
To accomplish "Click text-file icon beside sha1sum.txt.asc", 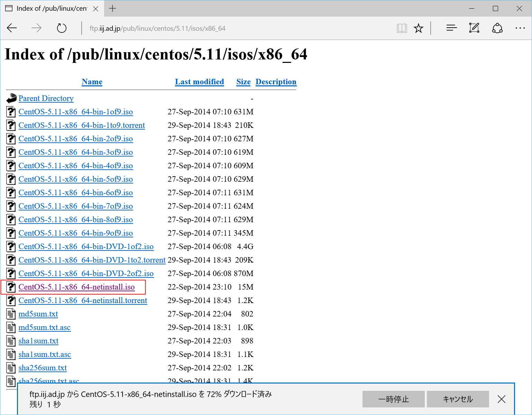I will point(11,355).
